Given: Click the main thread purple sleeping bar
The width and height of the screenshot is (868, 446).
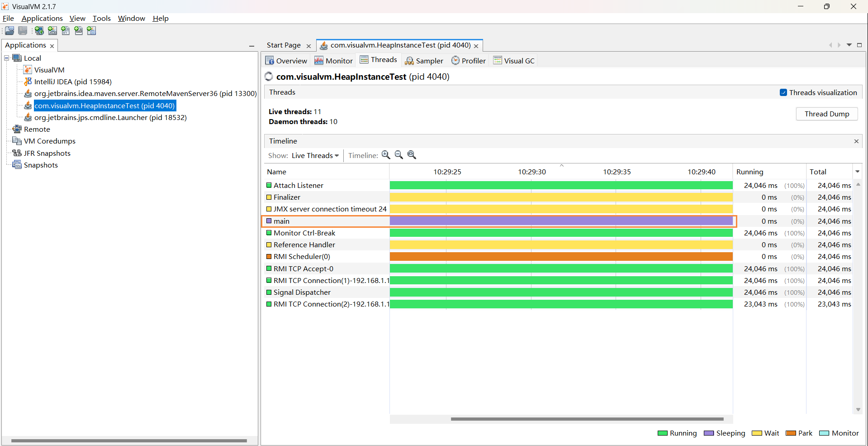Looking at the screenshot, I should point(561,221).
